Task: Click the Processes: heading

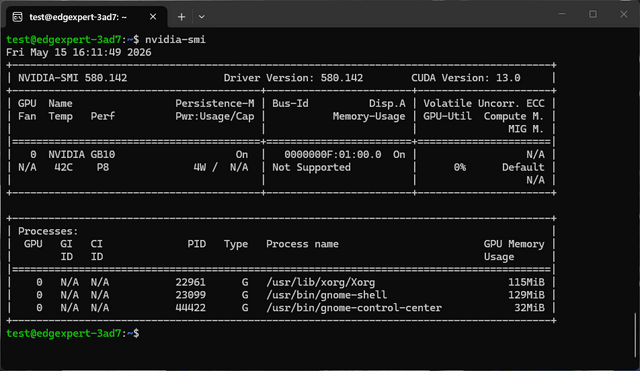Action: tap(48, 231)
